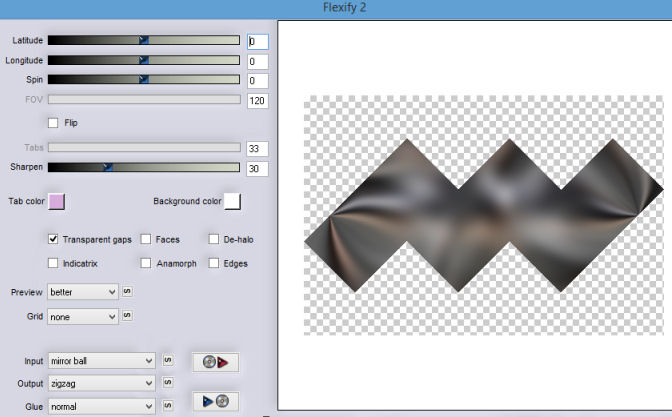Click the save settings button with the blue arrow and disc

(x=216, y=402)
